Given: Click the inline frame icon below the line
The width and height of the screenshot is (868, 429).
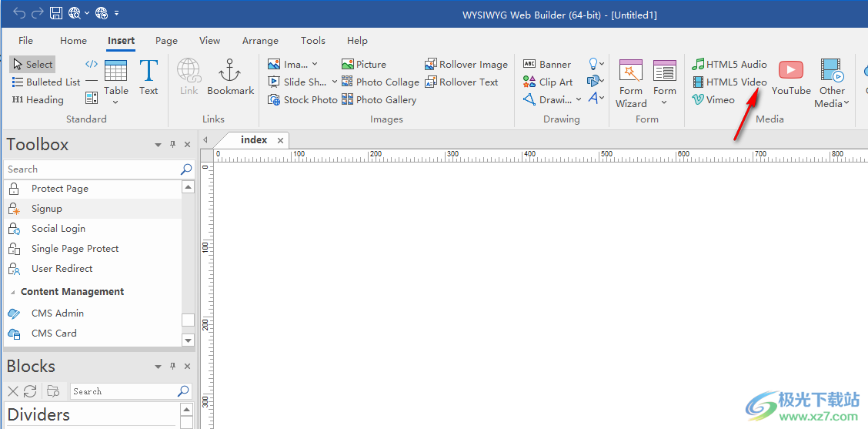Looking at the screenshot, I should [x=92, y=99].
